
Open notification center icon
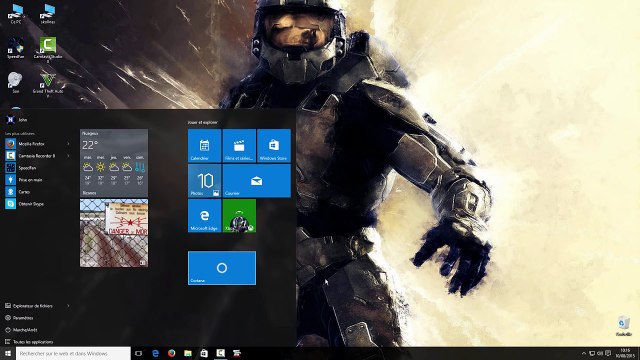click(x=608, y=353)
